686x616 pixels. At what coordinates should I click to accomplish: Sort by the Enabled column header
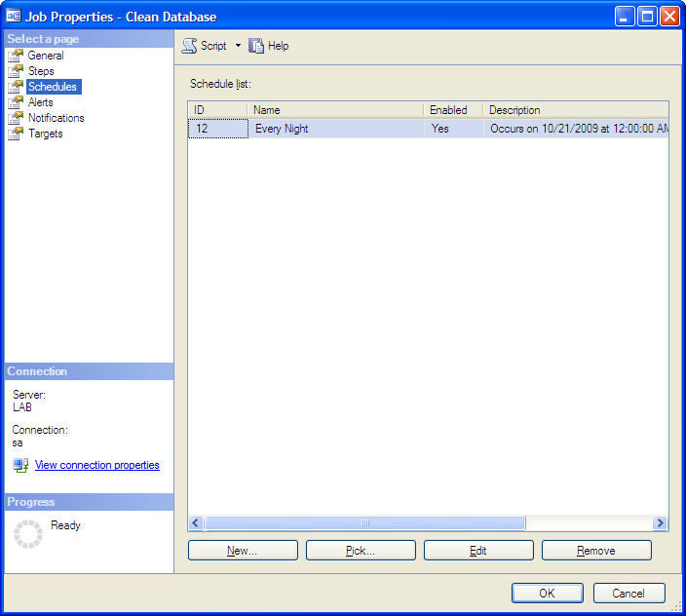pyautogui.click(x=452, y=110)
